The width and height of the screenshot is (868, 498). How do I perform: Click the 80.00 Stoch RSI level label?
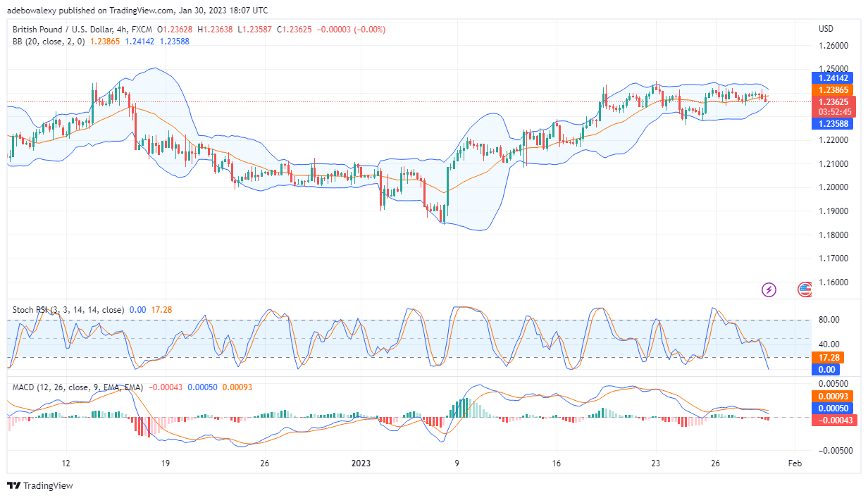click(x=829, y=320)
